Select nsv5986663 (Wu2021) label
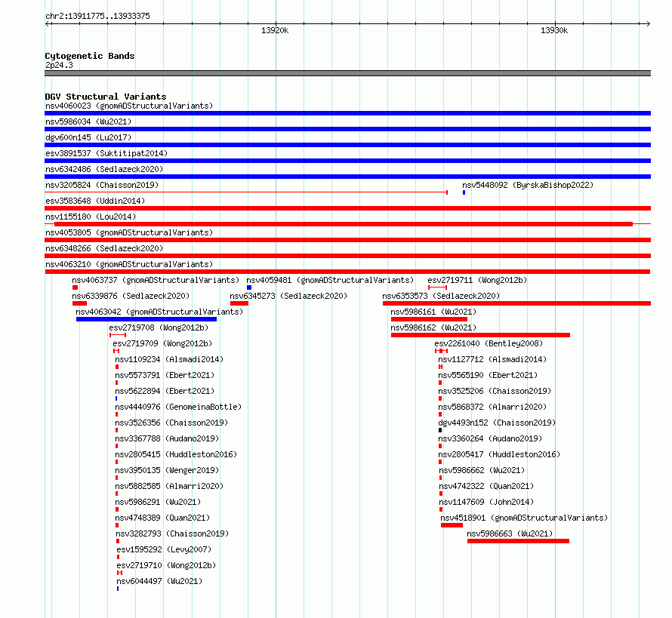This screenshot has height=618, width=672. 510,533
